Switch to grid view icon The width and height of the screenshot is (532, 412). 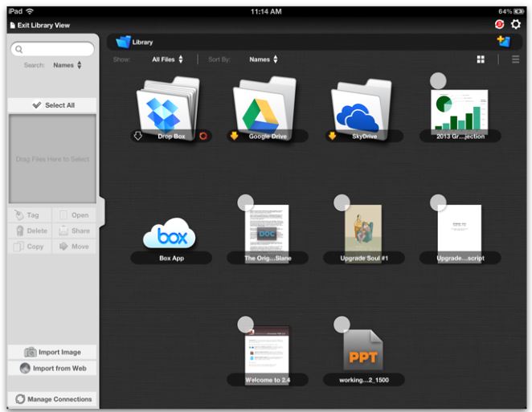[x=481, y=59]
